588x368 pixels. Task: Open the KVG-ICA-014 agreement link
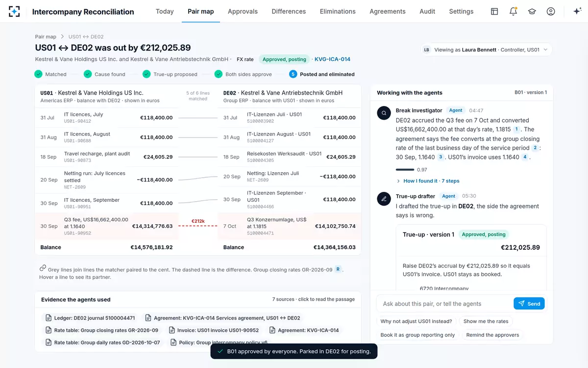(x=332, y=59)
